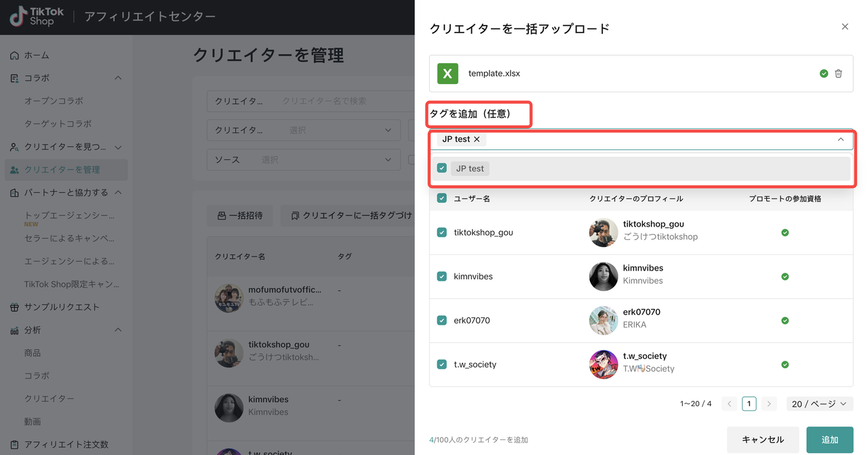Click the ごうけつtiktokshop profile text
This screenshot has width=868, height=455.
pos(660,237)
